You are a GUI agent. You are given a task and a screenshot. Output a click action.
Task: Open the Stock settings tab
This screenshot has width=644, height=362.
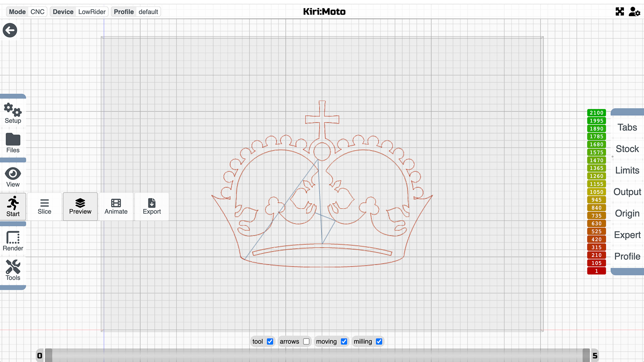627,149
